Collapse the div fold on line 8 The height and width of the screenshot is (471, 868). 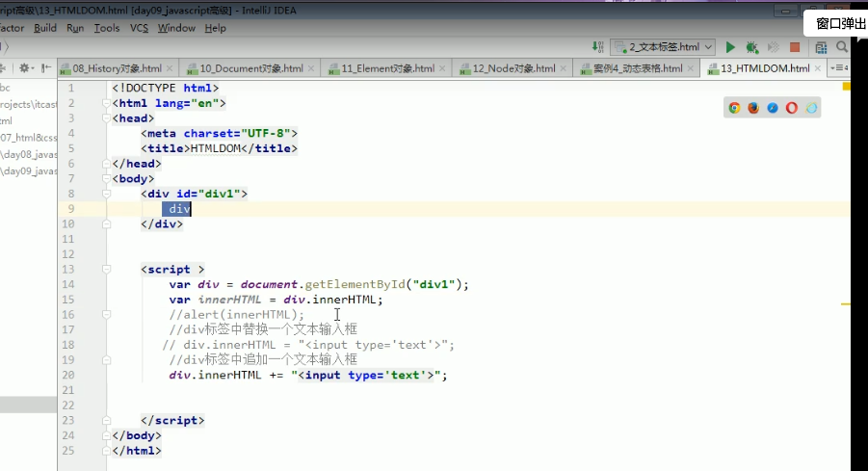[x=106, y=194]
